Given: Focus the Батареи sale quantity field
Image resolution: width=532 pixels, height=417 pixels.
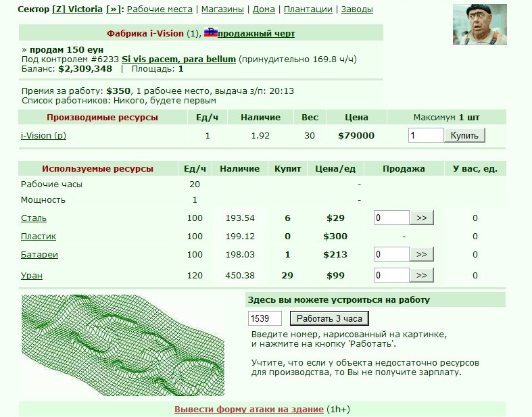Looking at the screenshot, I should click(391, 255).
